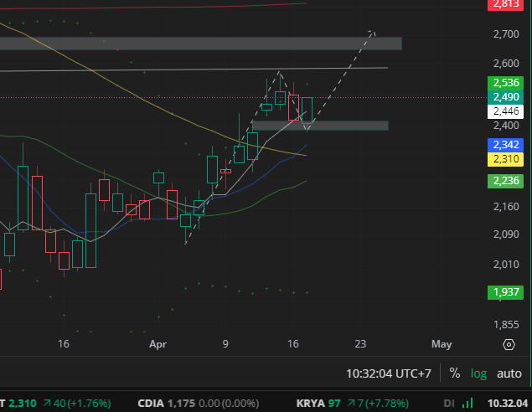Select the 2,813 red price label
Screen dimensions: 532x412
[505, 4]
